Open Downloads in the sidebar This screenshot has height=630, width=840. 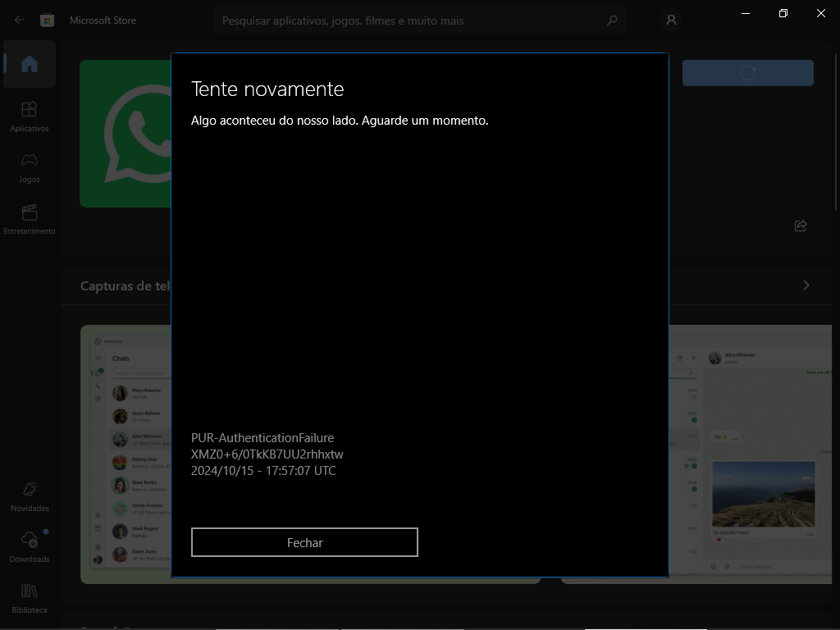pyautogui.click(x=30, y=547)
